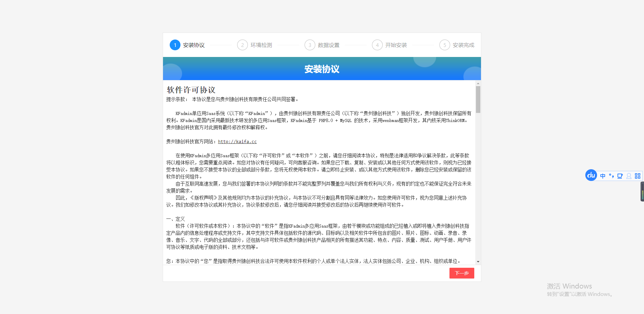Viewport: 644px width, 314px height.
Task: Toggle the 中 Chinese/English input mode
Action: tap(603, 176)
